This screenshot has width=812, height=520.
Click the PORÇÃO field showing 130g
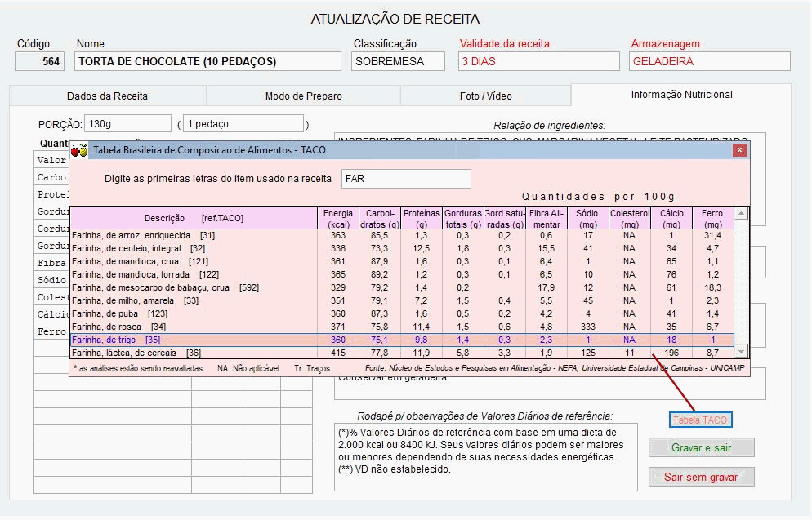[x=127, y=123]
